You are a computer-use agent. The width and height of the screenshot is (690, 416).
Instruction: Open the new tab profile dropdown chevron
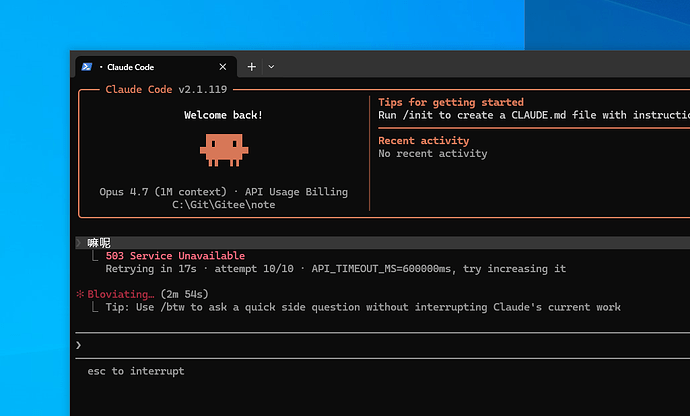(x=272, y=67)
